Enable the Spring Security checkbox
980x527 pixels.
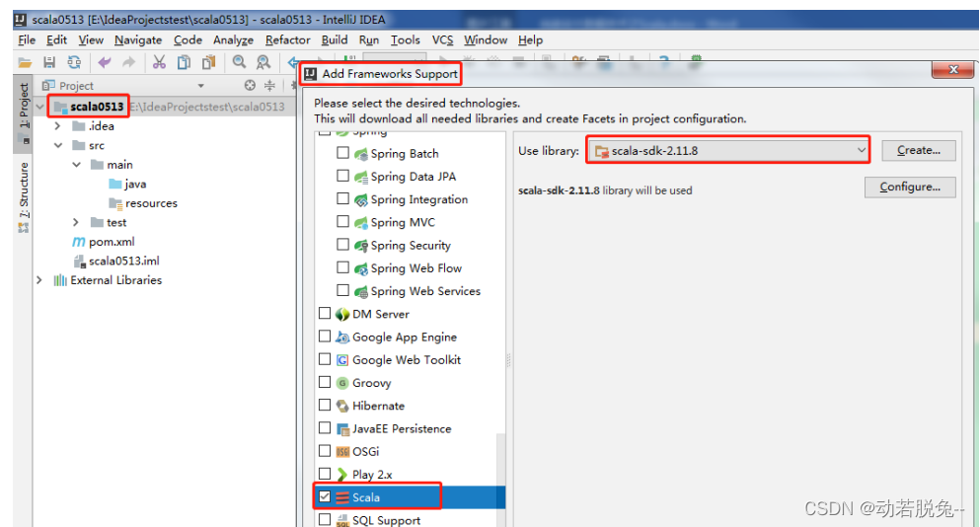point(342,245)
